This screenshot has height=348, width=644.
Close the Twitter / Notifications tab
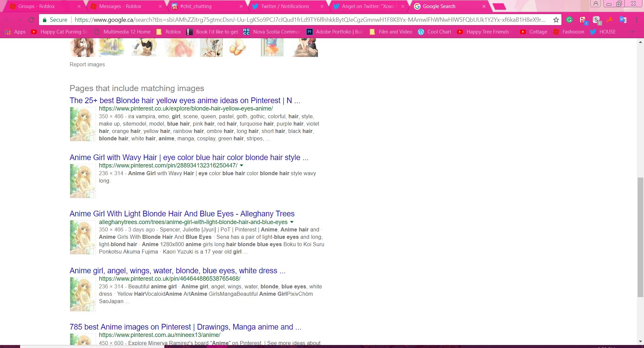coord(322,6)
